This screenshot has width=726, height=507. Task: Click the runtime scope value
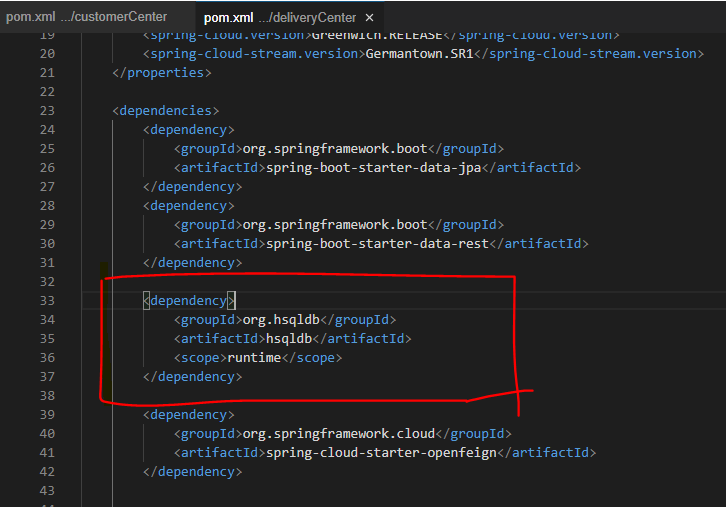coord(254,357)
